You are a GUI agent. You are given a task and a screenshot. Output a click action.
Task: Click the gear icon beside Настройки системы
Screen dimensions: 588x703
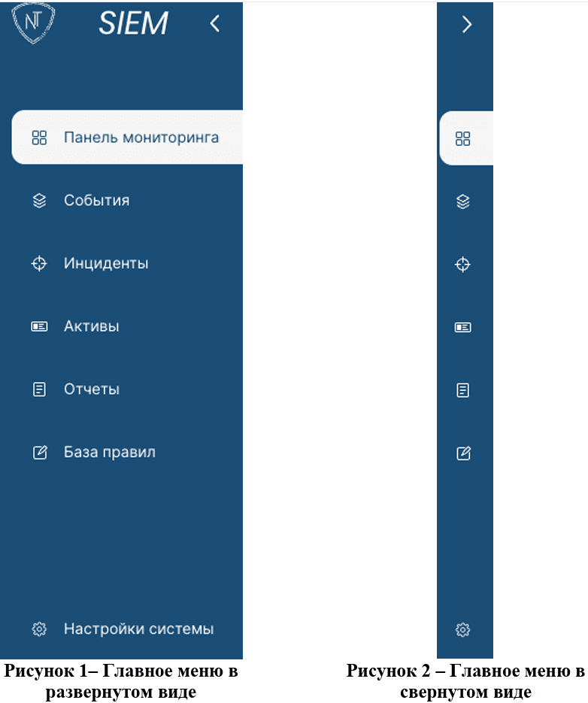point(39,629)
